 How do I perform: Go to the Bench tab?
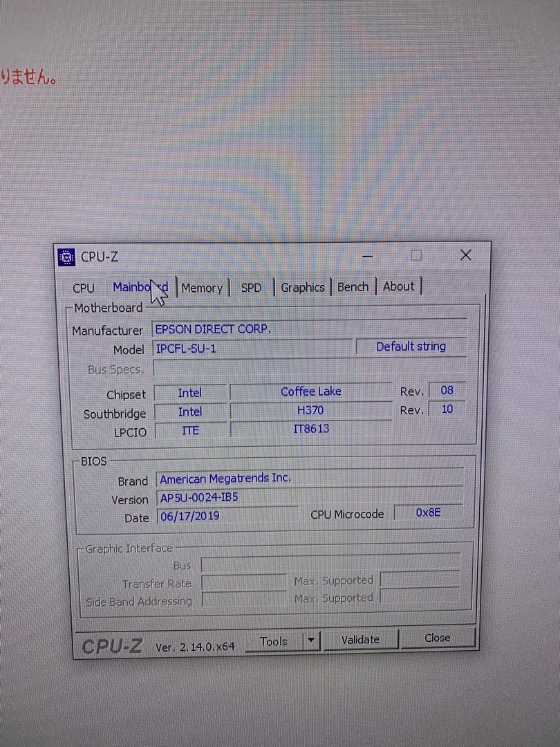(353, 287)
